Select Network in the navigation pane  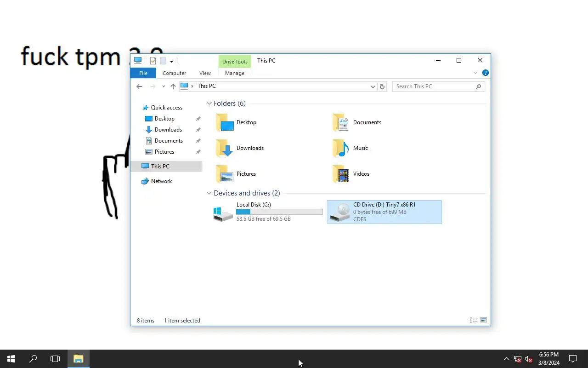(x=161, y=181)
